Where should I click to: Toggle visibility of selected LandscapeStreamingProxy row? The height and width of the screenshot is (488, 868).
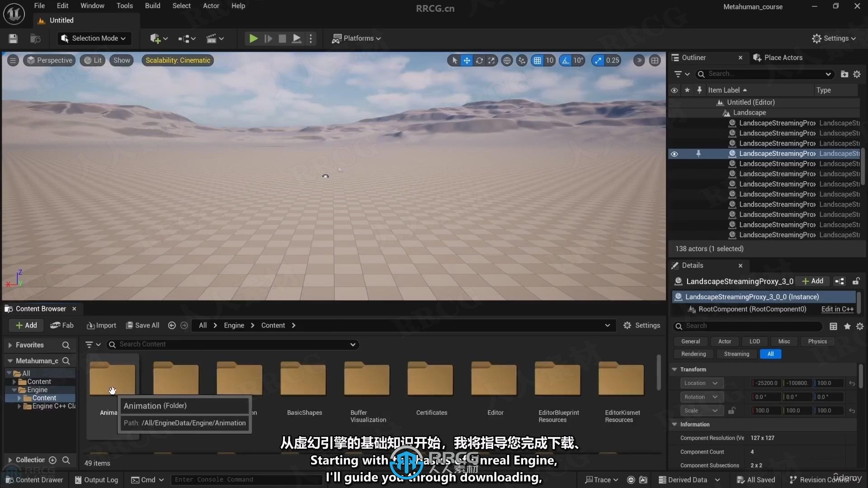(674, 154)
